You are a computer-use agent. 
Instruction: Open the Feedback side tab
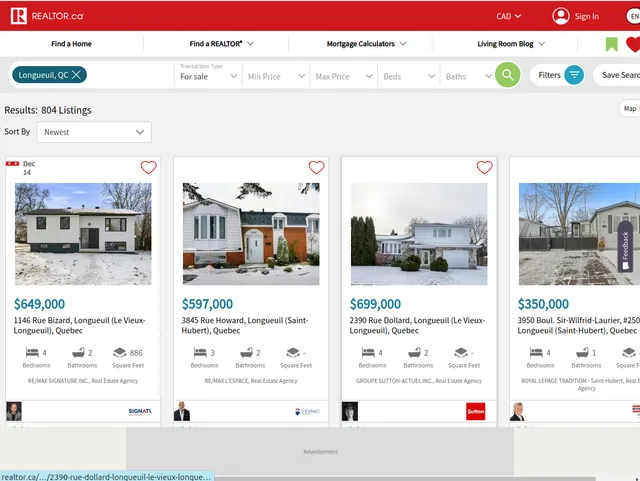[626, 247]
